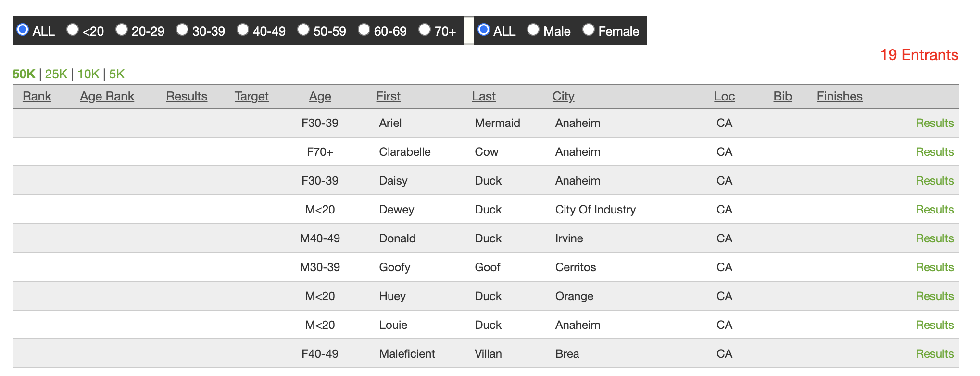Select the 20-29 age group radio button
The width and height of the screenshot is (980, 376).
122,30
